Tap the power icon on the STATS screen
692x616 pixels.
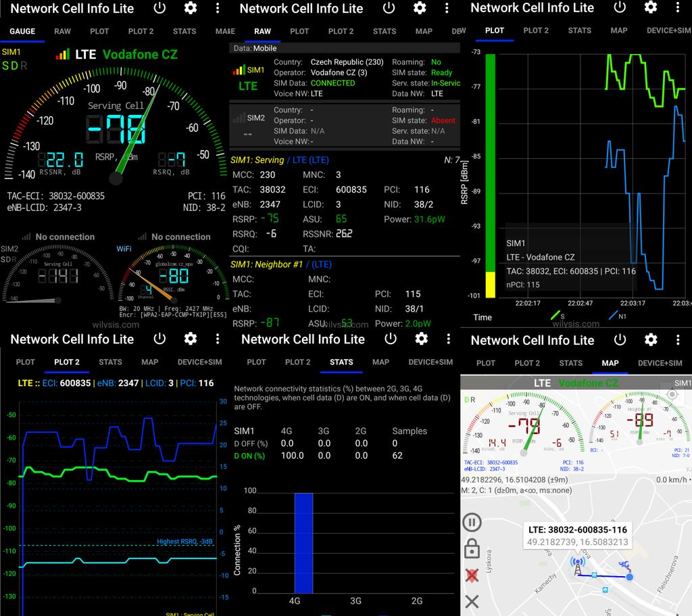pos(391,339)
